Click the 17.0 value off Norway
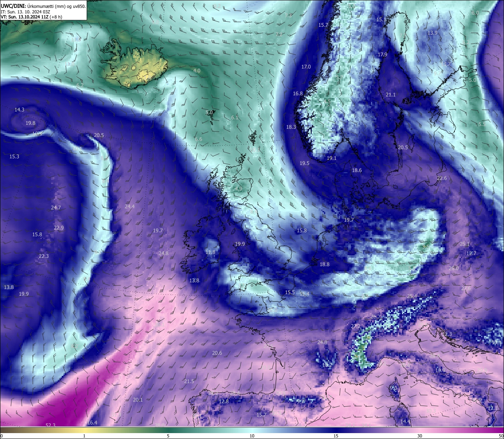This screenshot has width=504, height=439. [306, 67]
